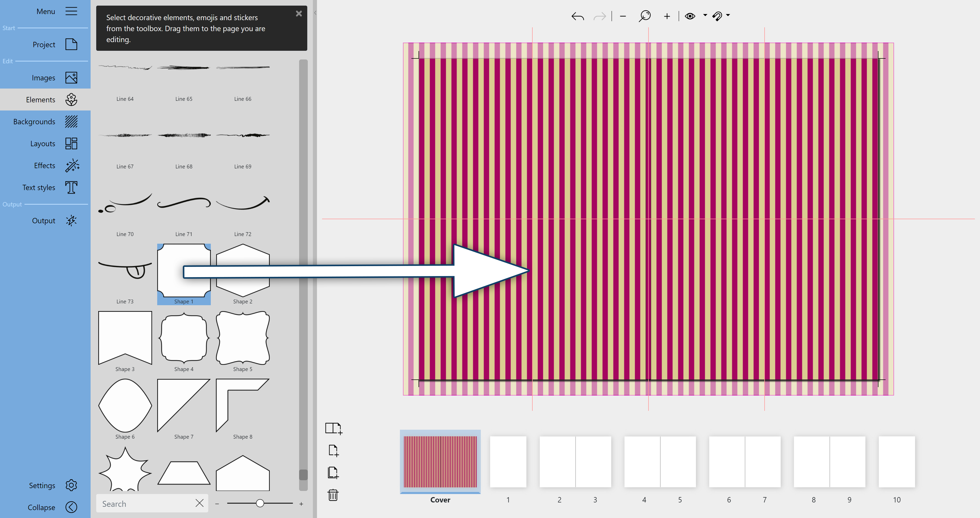
Task: Click the zoom fit toggle button
Action: pyautogui.click(x=644, y=16)
